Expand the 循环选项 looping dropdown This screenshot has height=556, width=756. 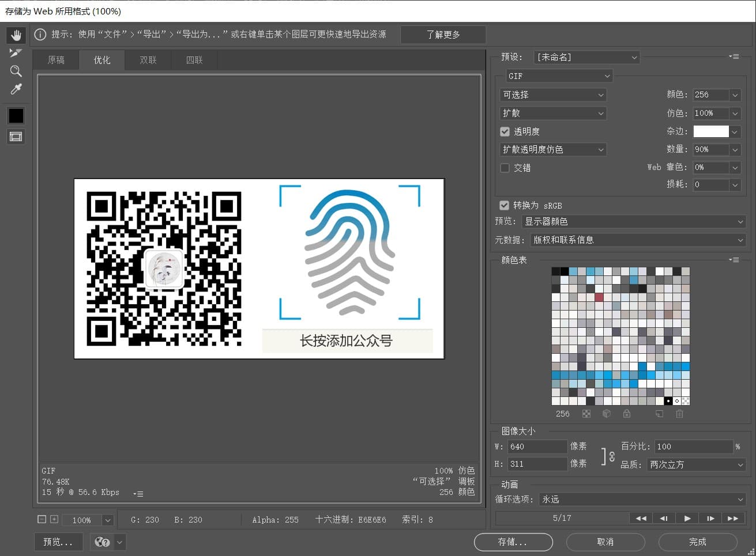(642, 499)
